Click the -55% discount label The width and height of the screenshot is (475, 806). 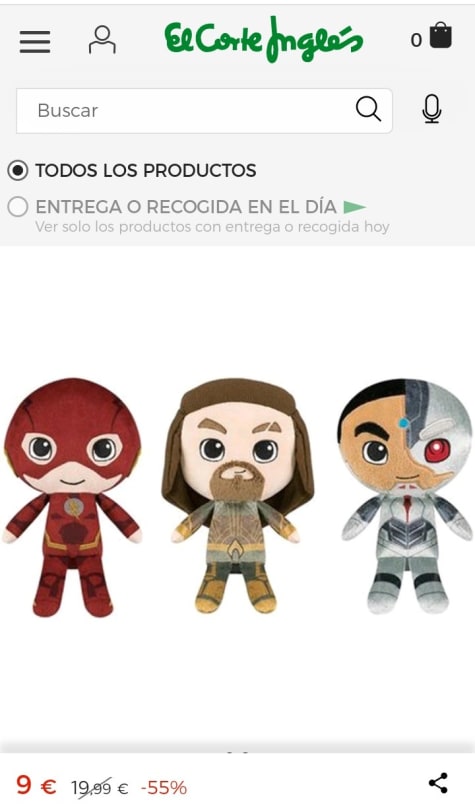163,787
